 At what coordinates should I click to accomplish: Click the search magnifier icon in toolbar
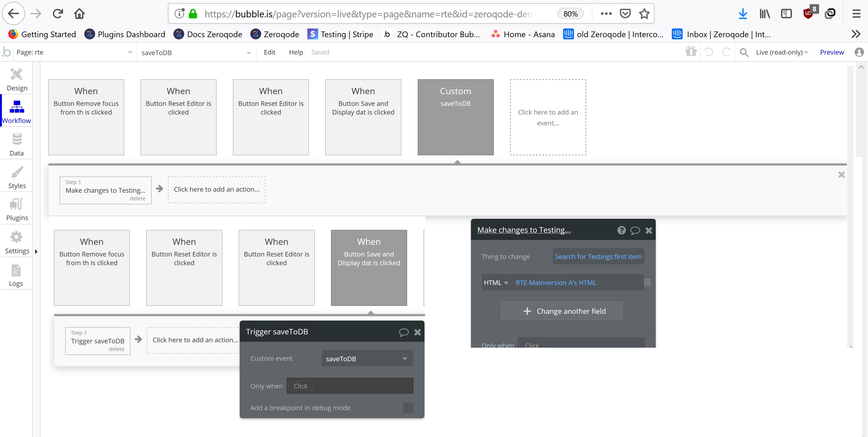pos(744,52)
